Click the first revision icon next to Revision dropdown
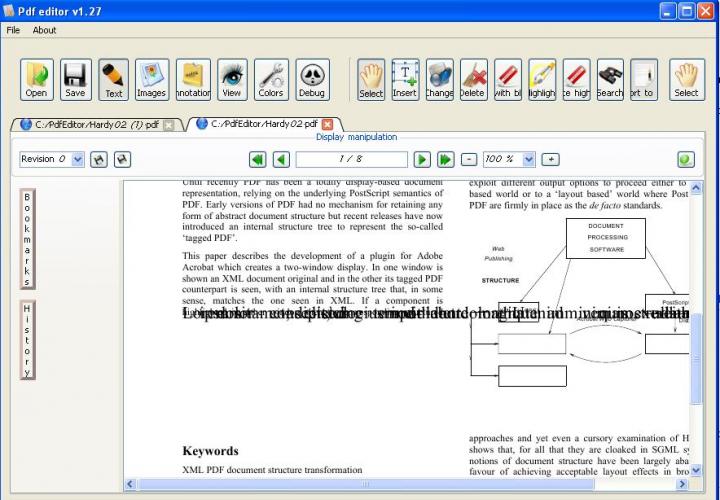 pos(99,159)
